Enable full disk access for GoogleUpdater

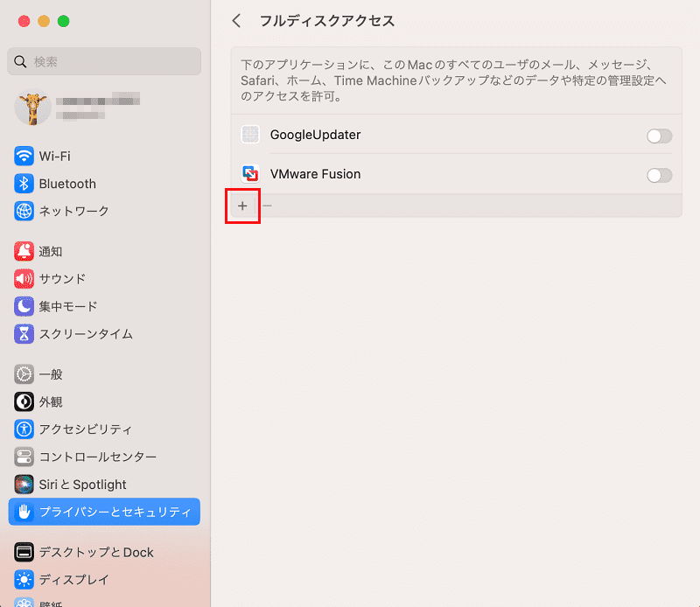point(660,136)
